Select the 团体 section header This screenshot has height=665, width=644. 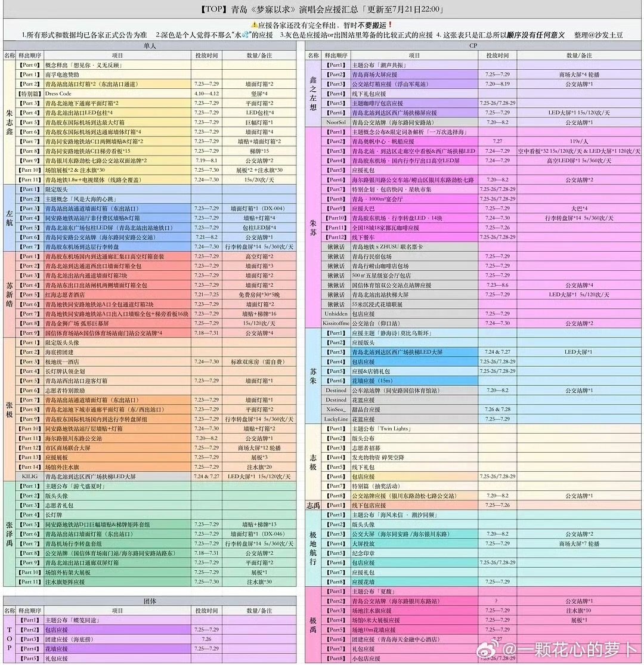(x=150, y=601)
